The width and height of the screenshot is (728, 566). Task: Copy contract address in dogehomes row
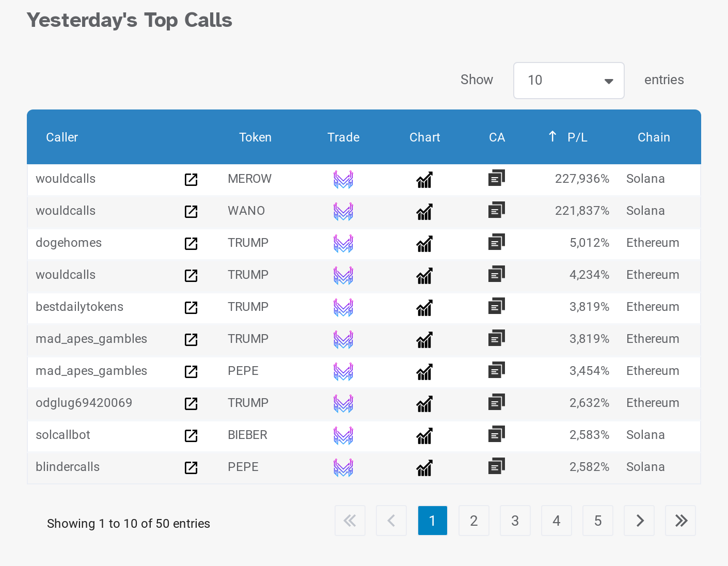[496, 242]
